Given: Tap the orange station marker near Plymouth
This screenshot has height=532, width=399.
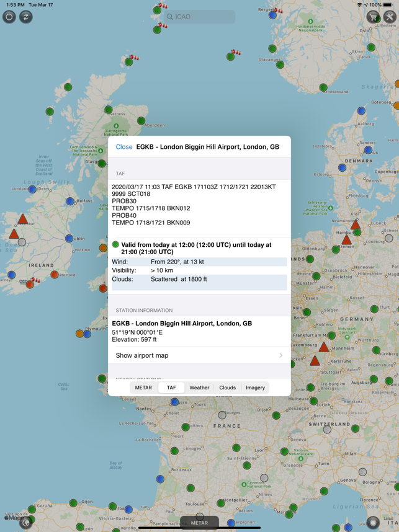Looking at the screenshot, I should 80,334.
